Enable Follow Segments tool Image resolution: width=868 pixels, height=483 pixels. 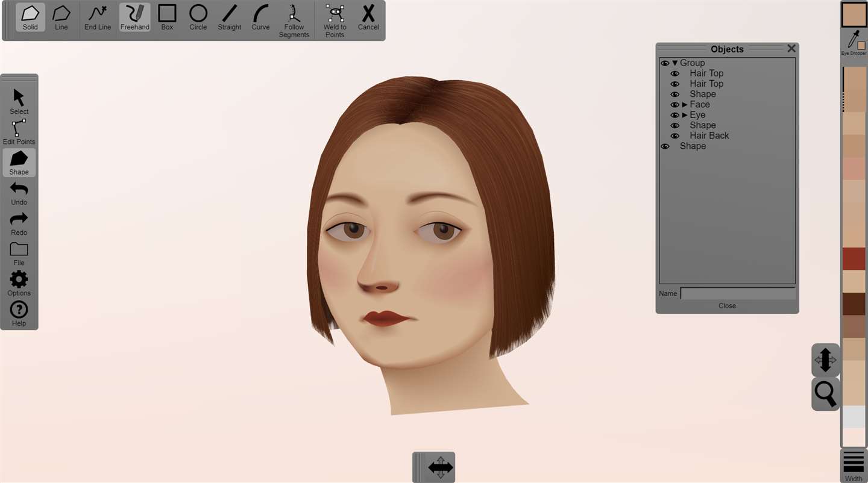click(x=294, y=21)
